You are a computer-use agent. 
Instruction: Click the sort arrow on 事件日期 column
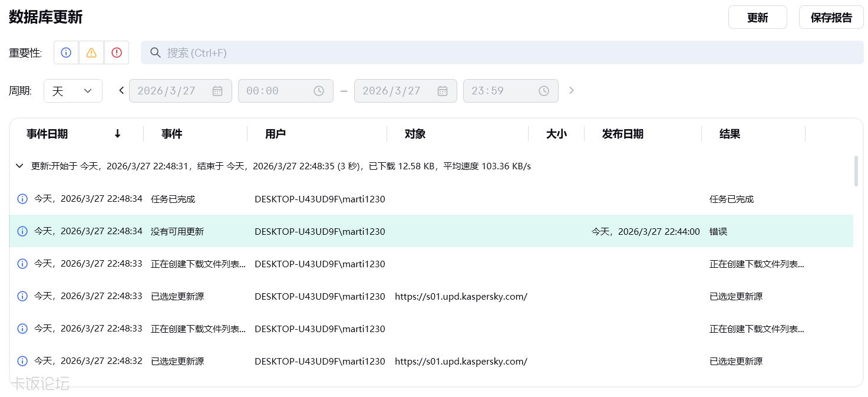pos(117,134)
